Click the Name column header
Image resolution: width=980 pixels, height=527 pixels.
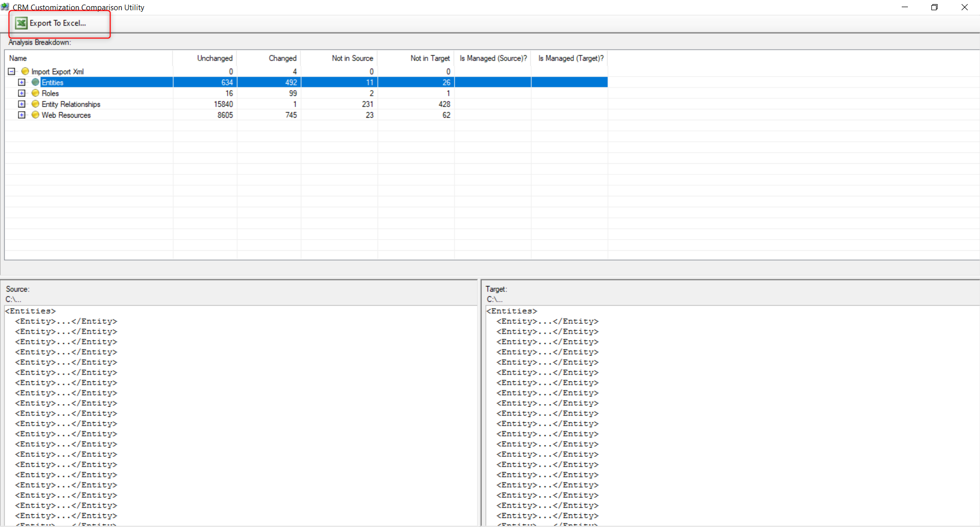pos(88,58)
